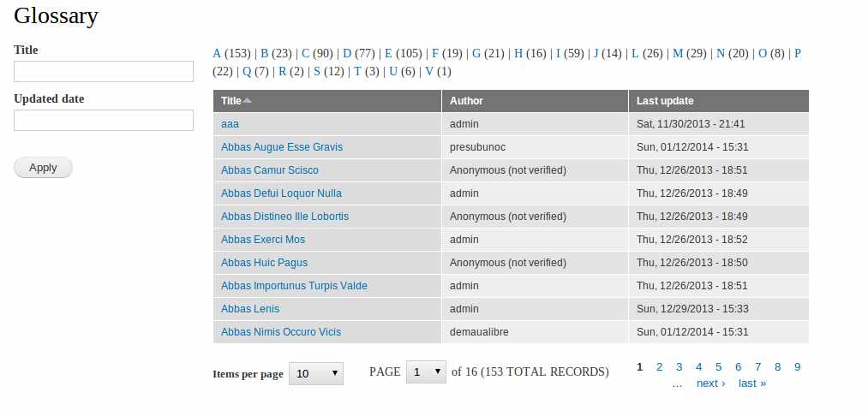This screenshot has width=868, height=416.
Task: Open the aaa glossary entry
Action: [x=230, y=124]
